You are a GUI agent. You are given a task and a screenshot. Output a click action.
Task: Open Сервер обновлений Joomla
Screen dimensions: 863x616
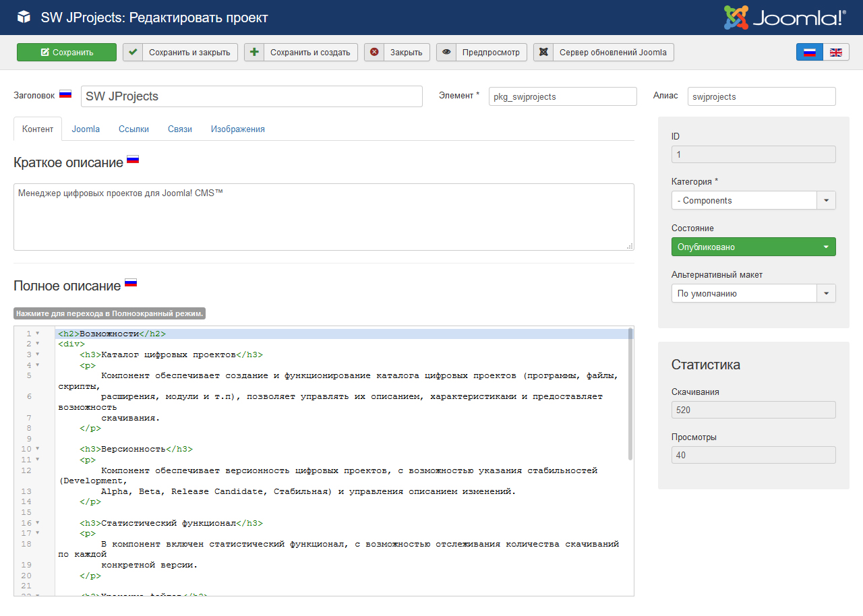tap(603, 52)
